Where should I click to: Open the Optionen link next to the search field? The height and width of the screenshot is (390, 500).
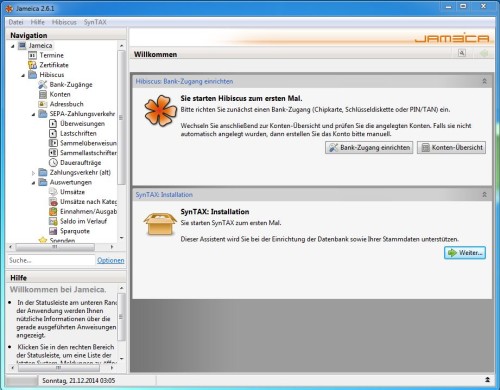(x=111, y=260)
